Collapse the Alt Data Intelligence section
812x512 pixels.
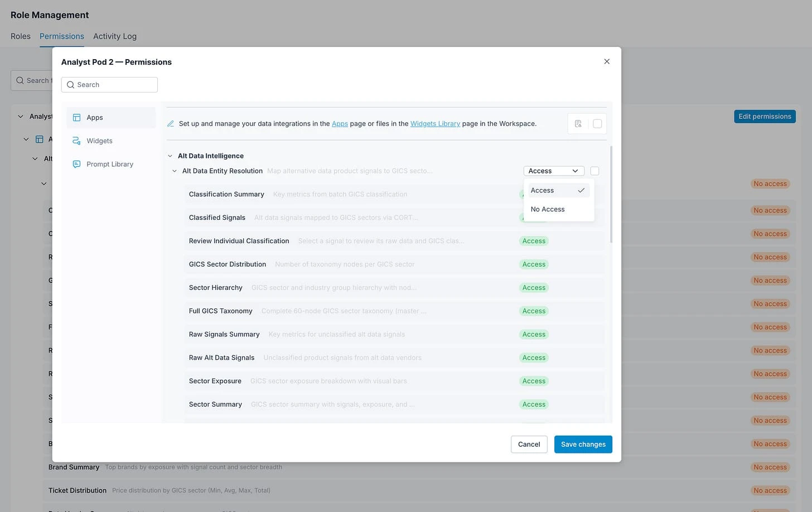(x=170, y=156)
